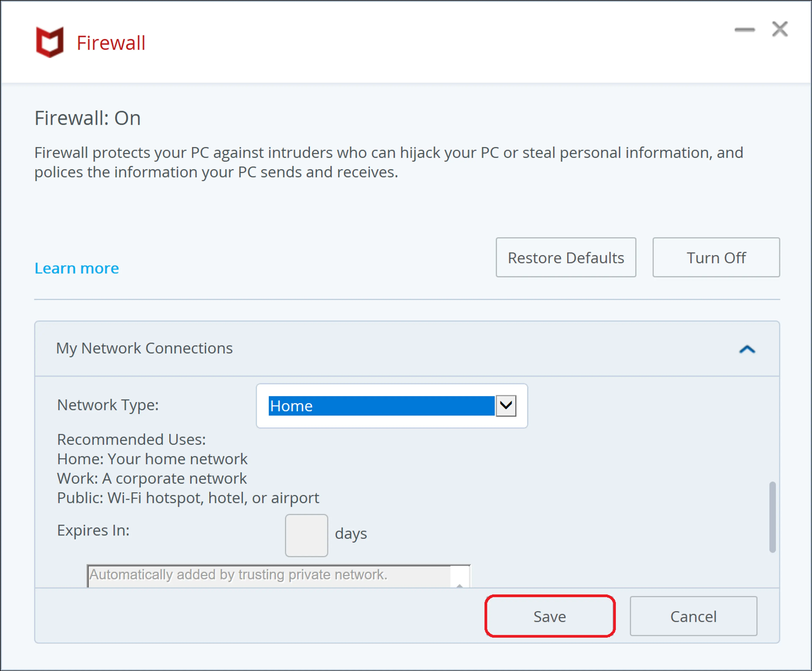This screenshot has height=671, width=812.
Task: Select the highlighted Home network type field
Action: pyautogui.click(x=381, y=406)
